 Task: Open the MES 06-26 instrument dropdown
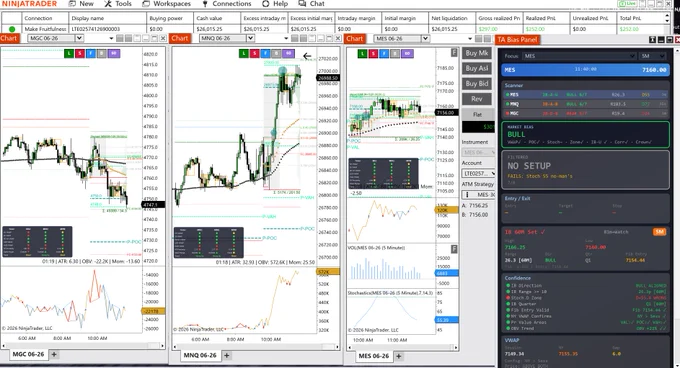(425, 39)
